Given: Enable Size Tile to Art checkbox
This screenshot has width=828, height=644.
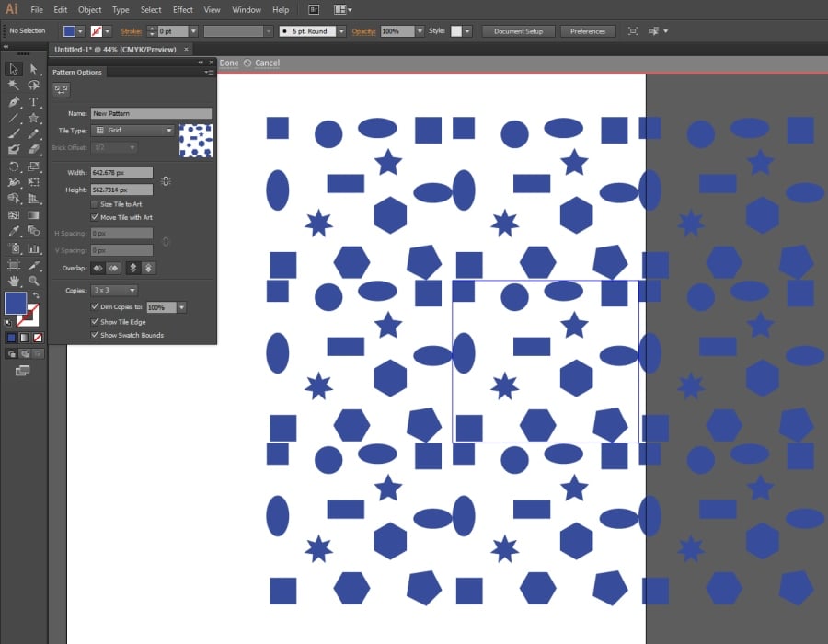Looking at the screenshot, I should [x=95, y=204].
